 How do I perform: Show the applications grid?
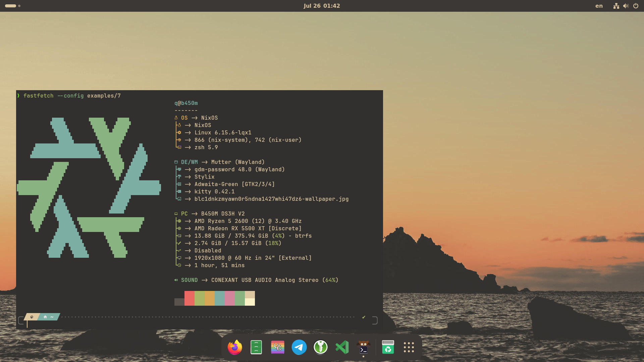point(409,347)
